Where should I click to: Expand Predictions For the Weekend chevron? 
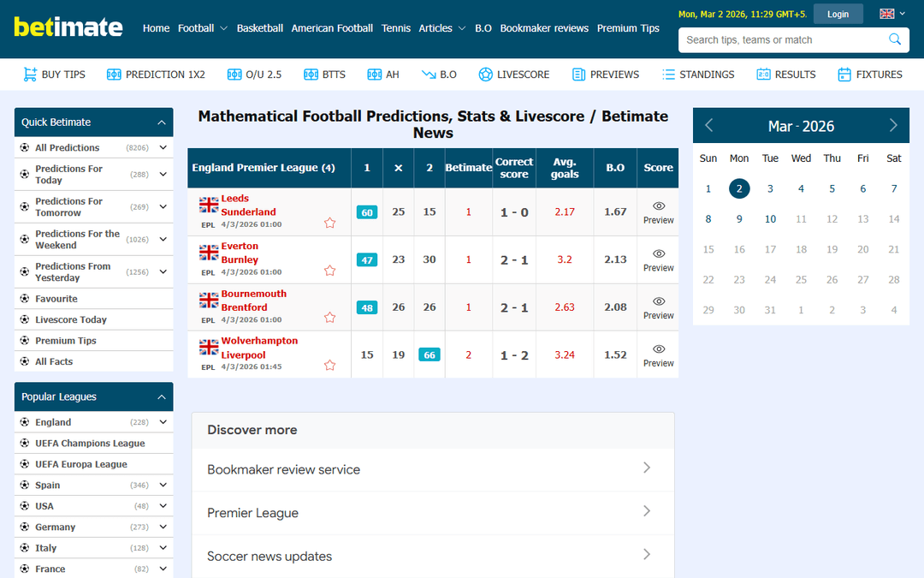coord(163,239)
